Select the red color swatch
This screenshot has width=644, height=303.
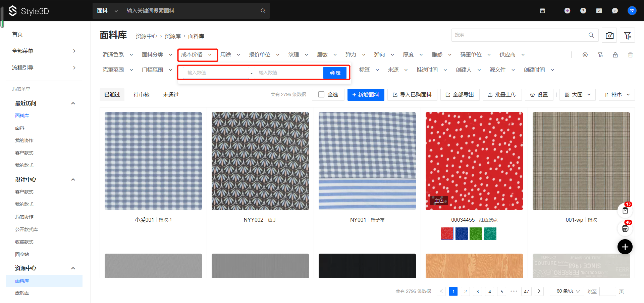coord(447,233)
